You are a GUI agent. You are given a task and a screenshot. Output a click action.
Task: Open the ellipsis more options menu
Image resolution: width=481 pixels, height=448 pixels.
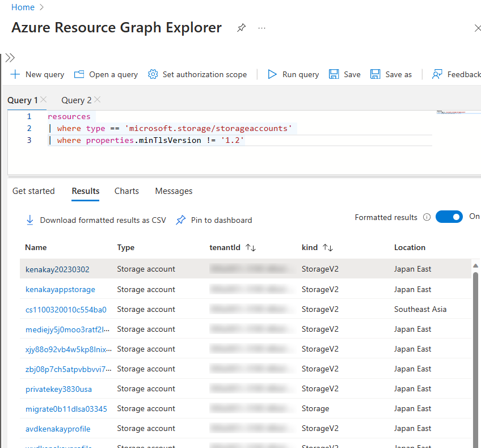point(261,28)
